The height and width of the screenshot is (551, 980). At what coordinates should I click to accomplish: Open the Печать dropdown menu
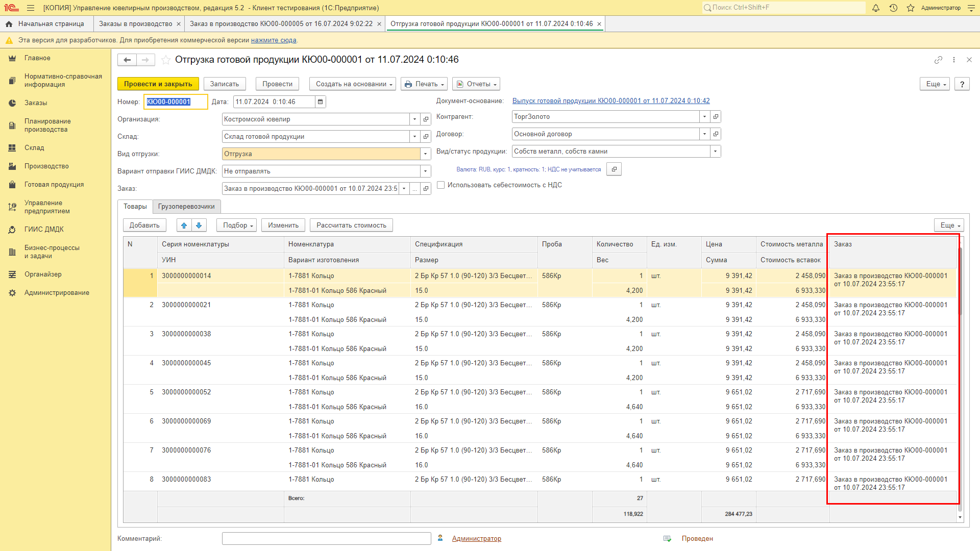click(x=424, y=84)
